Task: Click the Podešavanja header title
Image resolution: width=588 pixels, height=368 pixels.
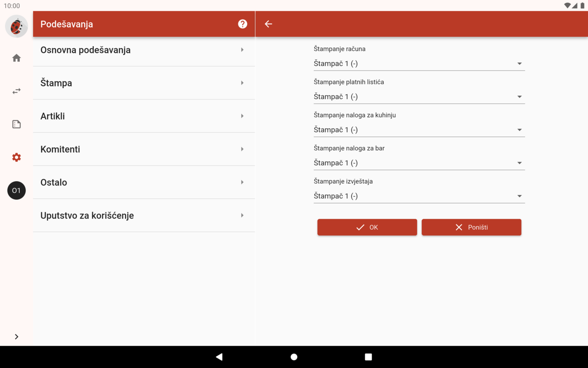Action: (x=67, y=24)
